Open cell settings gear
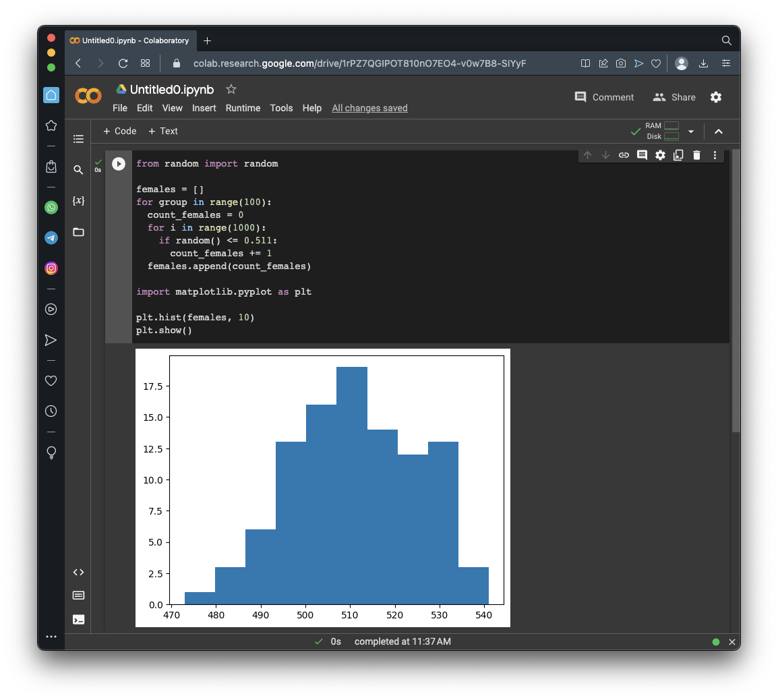 click(660, 155)
